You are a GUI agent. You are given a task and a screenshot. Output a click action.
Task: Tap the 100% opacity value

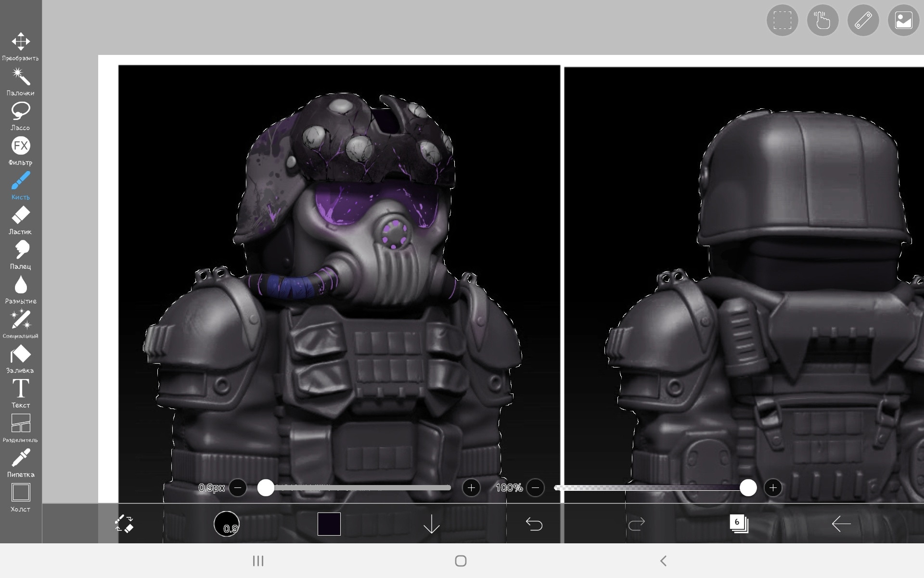509,488
